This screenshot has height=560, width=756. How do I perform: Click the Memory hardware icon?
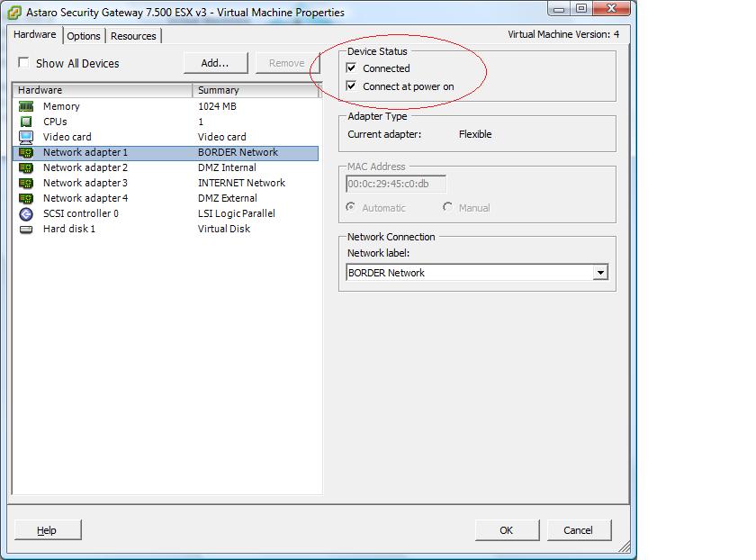pos(26,106)
